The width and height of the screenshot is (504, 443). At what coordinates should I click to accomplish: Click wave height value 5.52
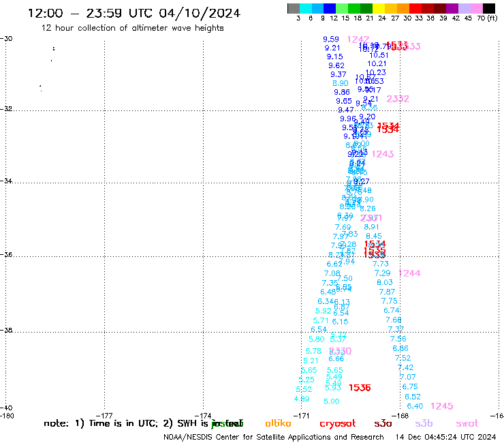tap(304, 389)
